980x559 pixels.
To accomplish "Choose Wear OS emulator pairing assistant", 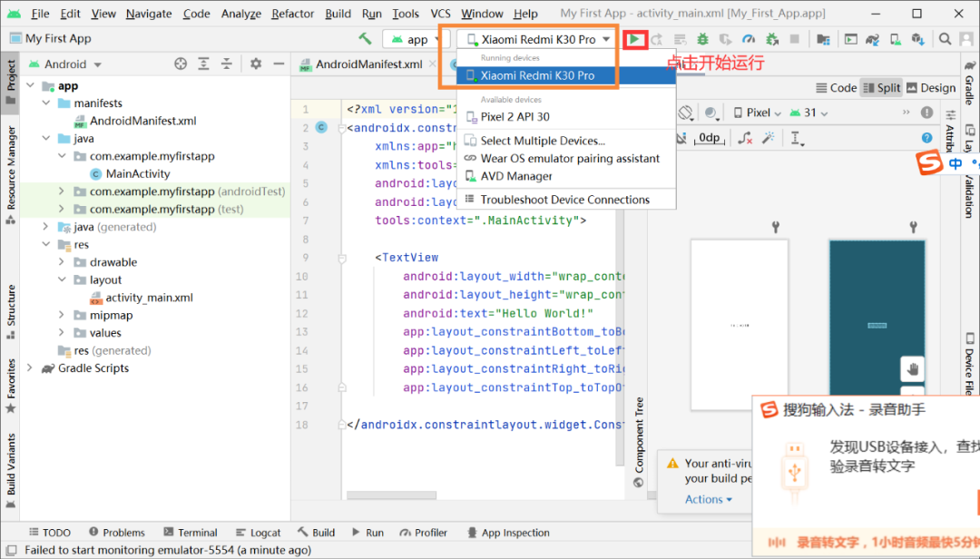I will click(x=566, y=158).
